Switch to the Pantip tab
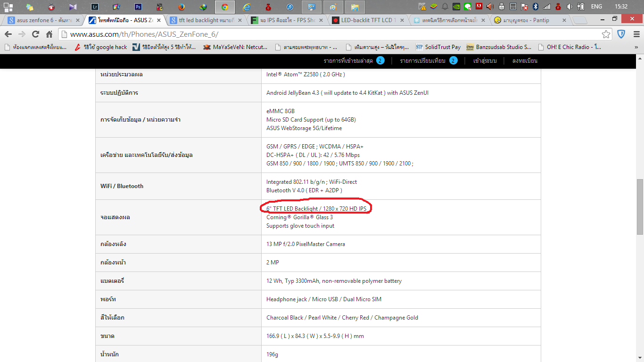 pos(529,20)
